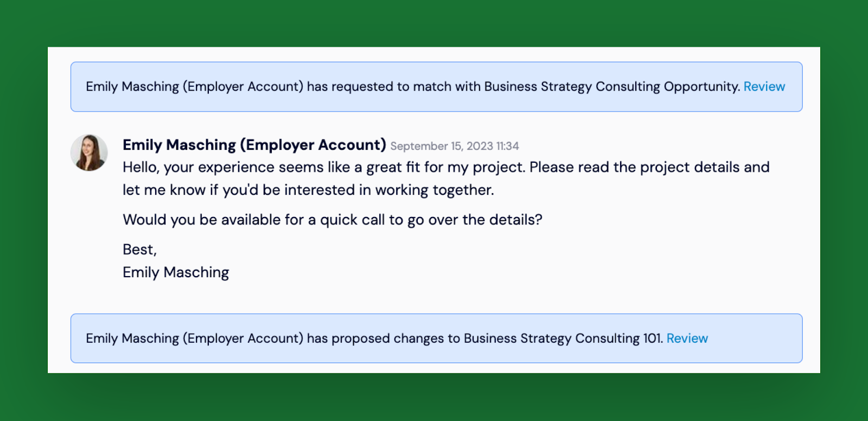Click 'Business Strategy Consulting 101' text in bottom banner
The height and width of the screenshot is (421, 868).
click(x=563, y=339)
